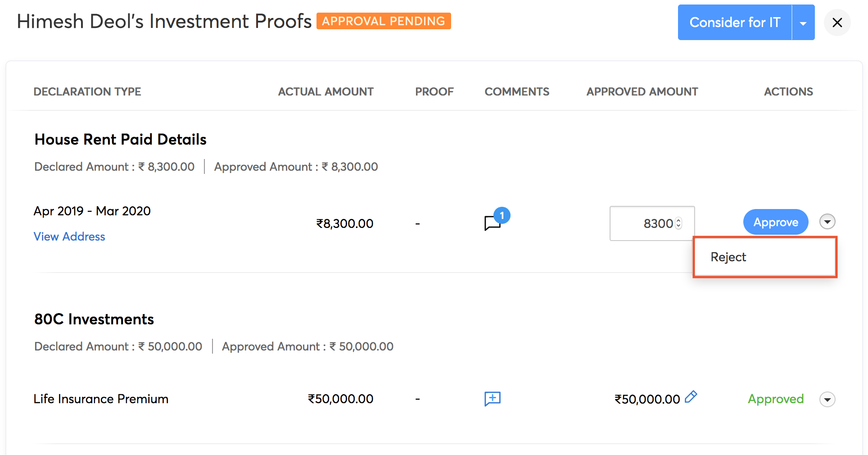Increment the approved amount using the stepper up arrow
The image size is (868, 455).
pos(679,220)
